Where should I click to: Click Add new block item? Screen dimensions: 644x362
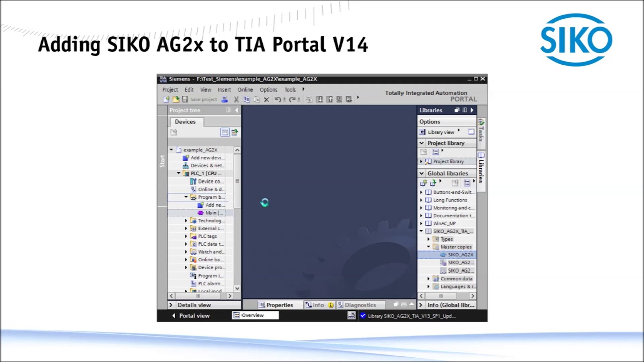click(x=211, y=205)
